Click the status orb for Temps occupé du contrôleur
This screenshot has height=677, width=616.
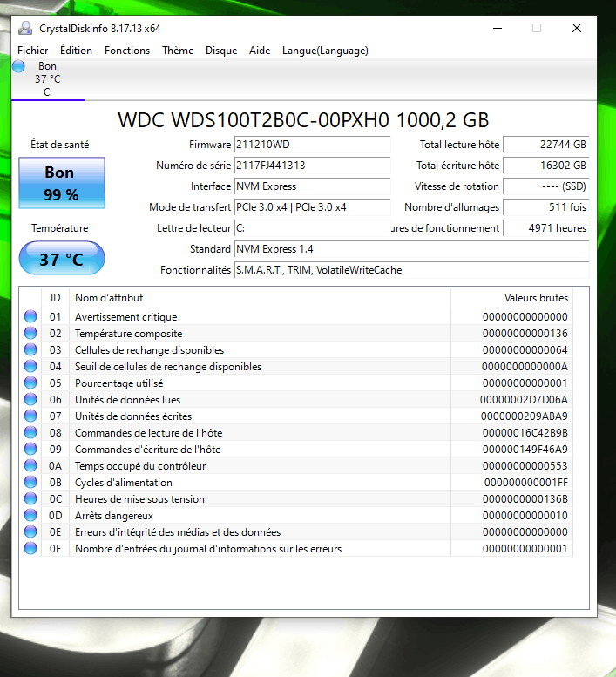point(30,465)
